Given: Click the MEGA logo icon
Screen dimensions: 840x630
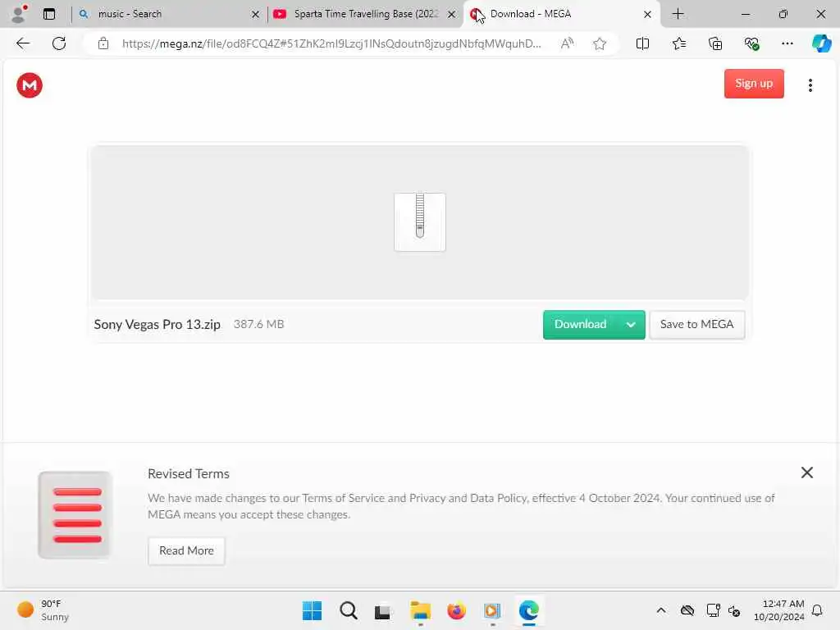Looking at the screenshot, I should click(30, 85).
